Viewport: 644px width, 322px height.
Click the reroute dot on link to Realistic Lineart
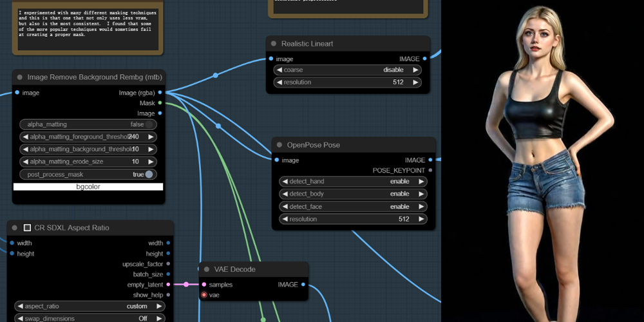tap(215, 75)
